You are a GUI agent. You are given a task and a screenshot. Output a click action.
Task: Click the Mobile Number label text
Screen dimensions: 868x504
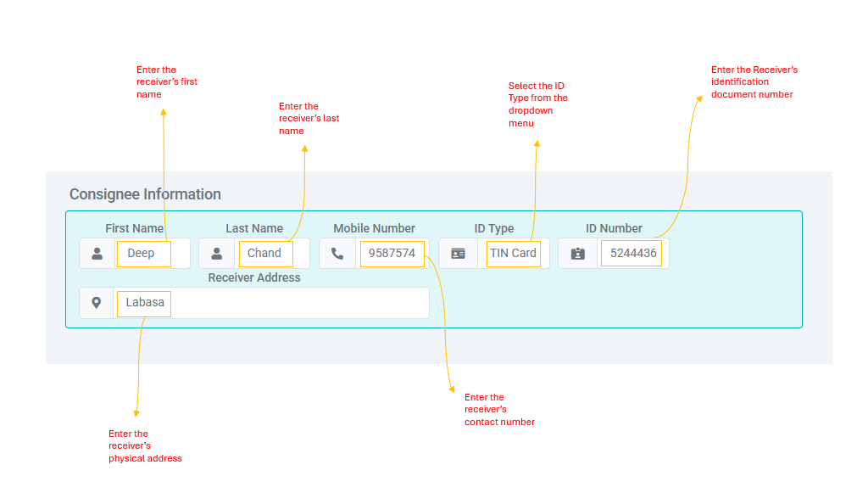374,228
